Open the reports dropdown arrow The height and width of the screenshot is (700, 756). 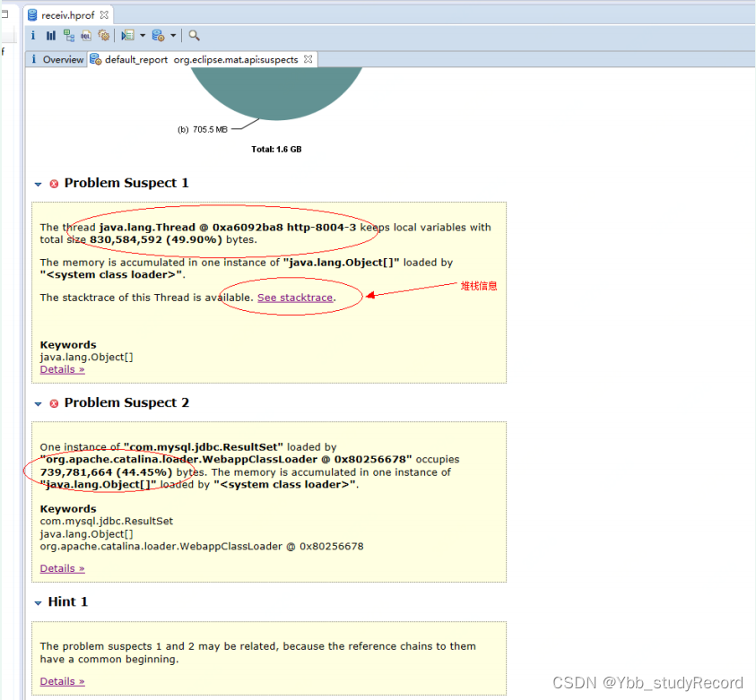[143, 35]
